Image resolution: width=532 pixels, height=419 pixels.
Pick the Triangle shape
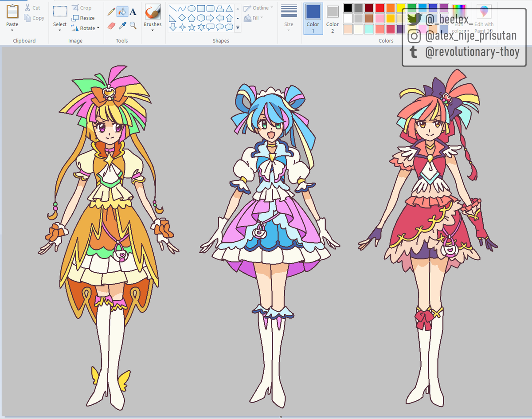point(229,8)
